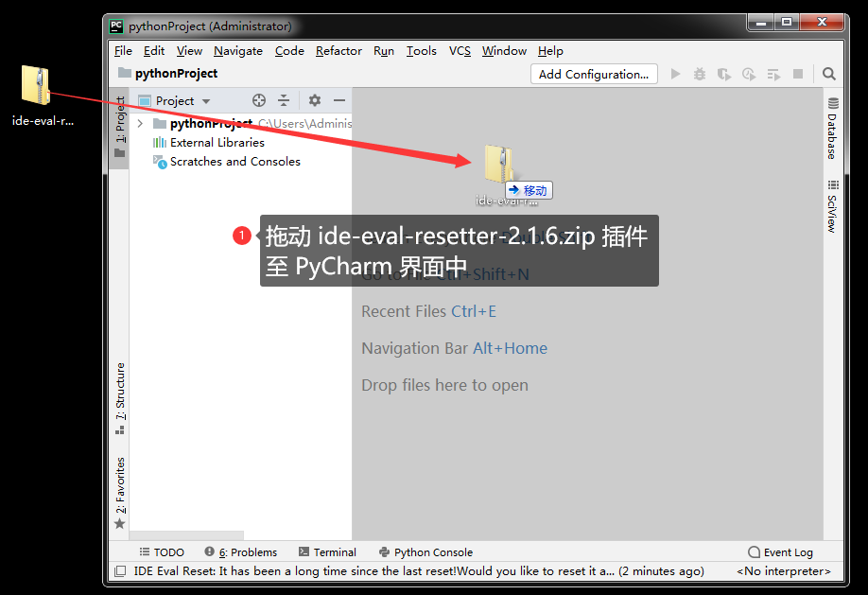Open the Tools menu
Screen dimensions: 868x595
(422, 51)
